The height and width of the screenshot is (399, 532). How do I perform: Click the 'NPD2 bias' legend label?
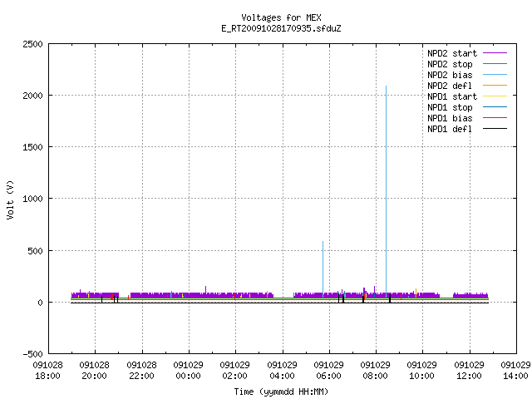click(x=450, y=75)
